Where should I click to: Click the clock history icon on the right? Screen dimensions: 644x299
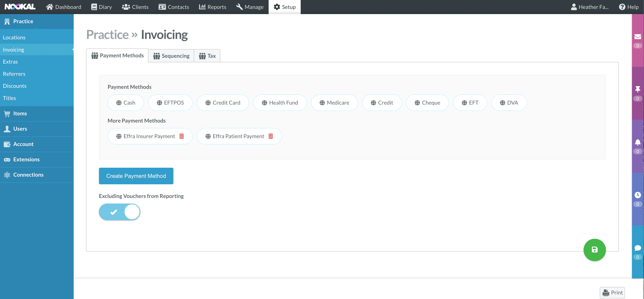(x=638, y=195)
